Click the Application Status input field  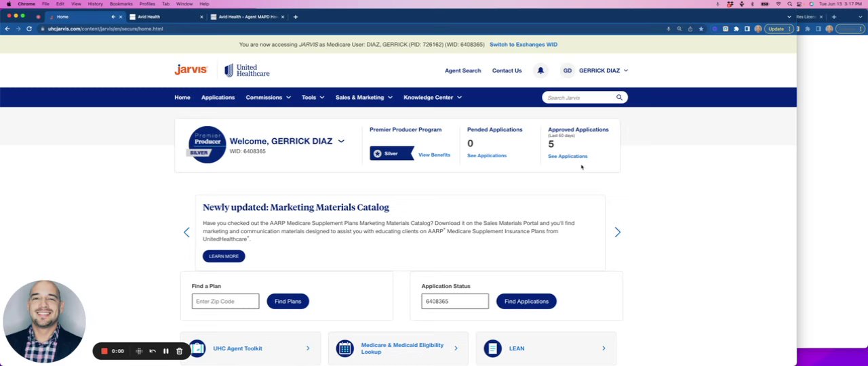[x=455, y=301]
